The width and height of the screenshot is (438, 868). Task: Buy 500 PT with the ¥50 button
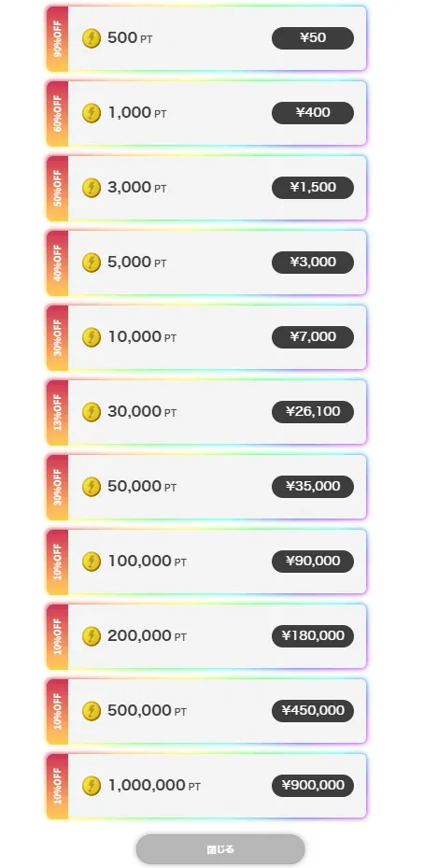(x=313, y=38)
